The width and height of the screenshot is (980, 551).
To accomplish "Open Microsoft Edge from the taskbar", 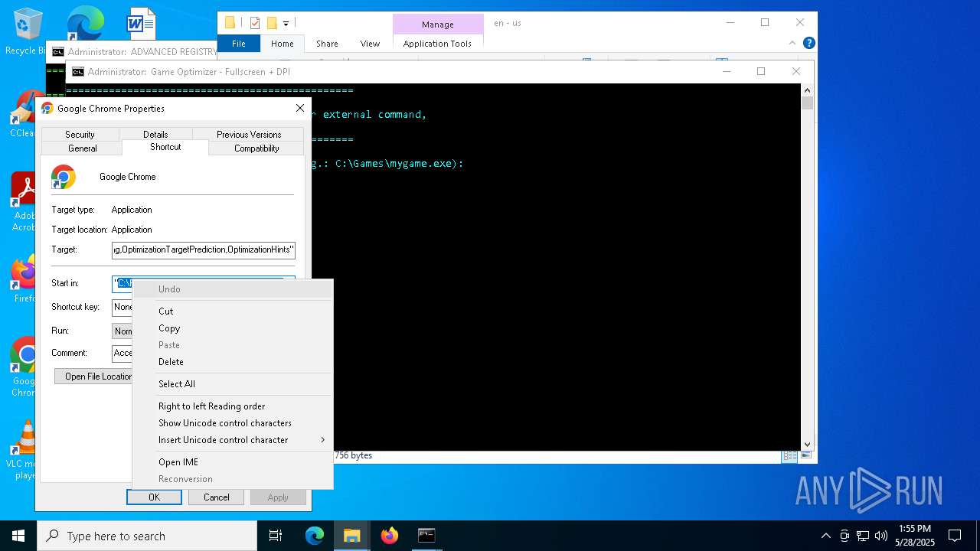I will click(315, 536).
